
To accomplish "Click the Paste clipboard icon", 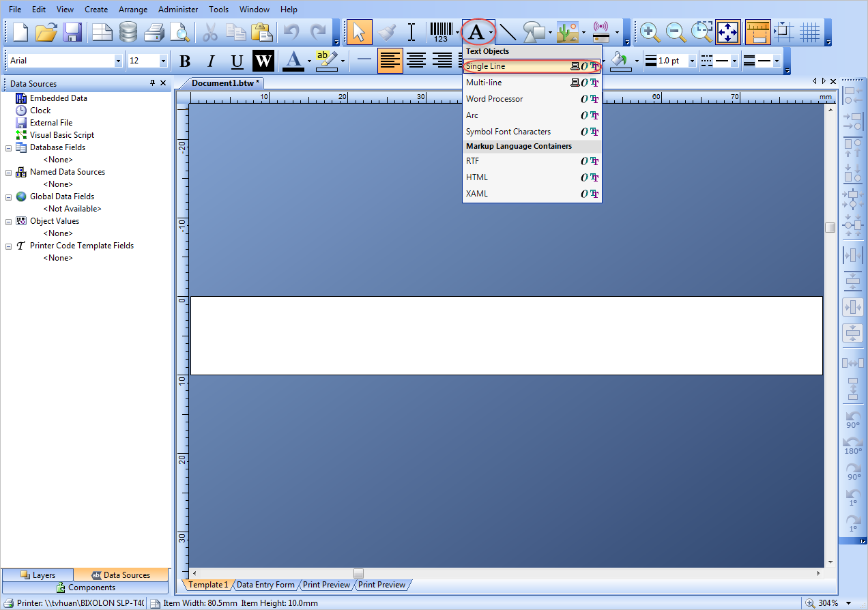I will click(263, 32).
